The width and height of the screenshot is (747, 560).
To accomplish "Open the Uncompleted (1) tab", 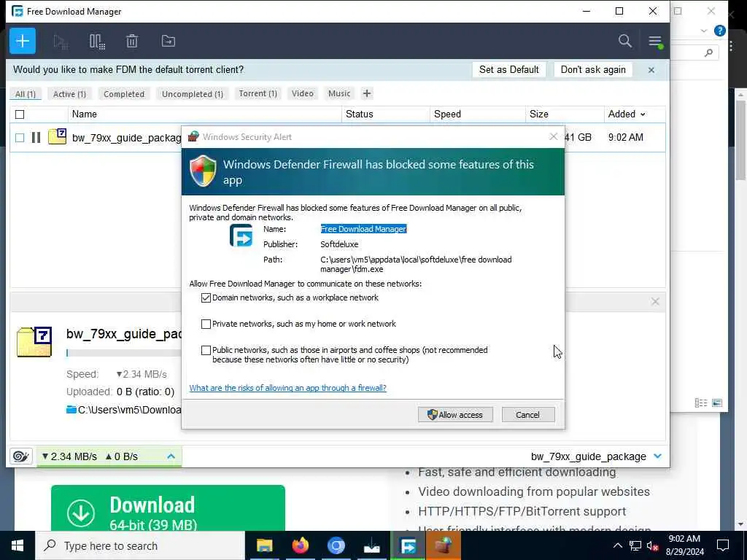I will (193, 94).
